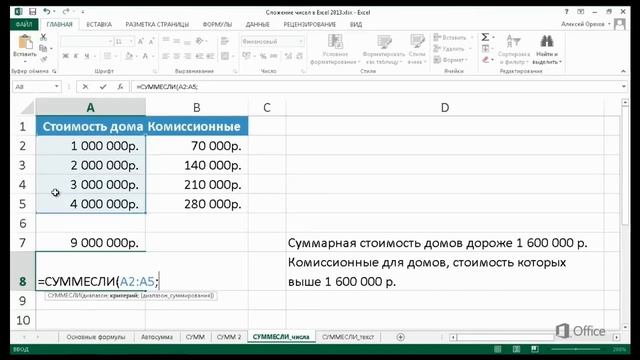This screenshot has height=360, width=640.
Task: Open the Основные формулы sheet tab
Action: click(96, 337)
